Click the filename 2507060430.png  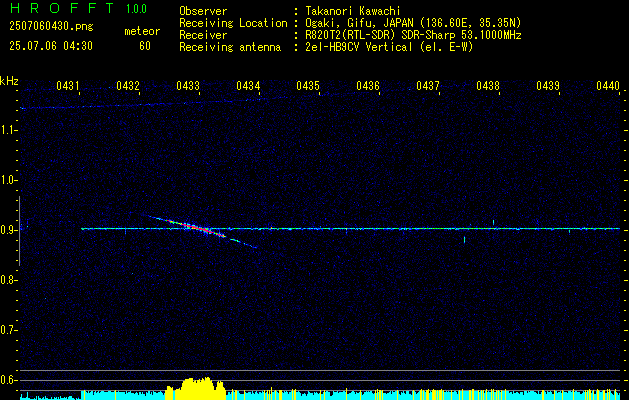tap(51, 27)
